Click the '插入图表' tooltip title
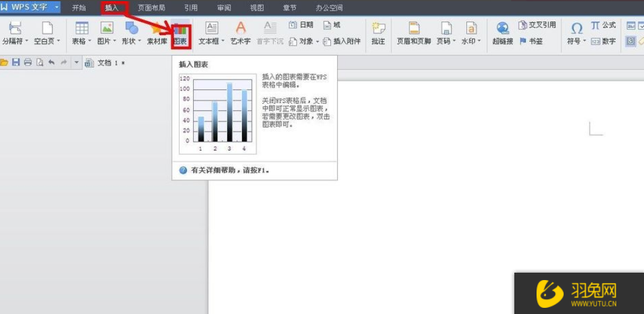 tap(194, 64)
